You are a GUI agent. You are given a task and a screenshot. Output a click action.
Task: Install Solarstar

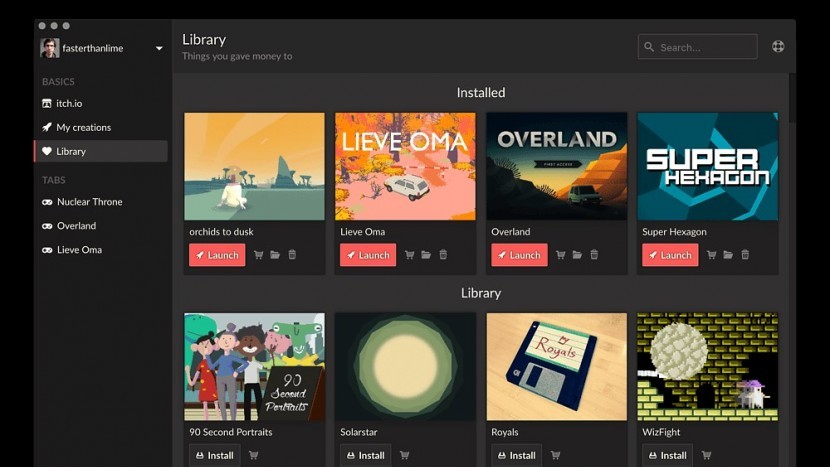pyautogui.click(x=365, y=455)
